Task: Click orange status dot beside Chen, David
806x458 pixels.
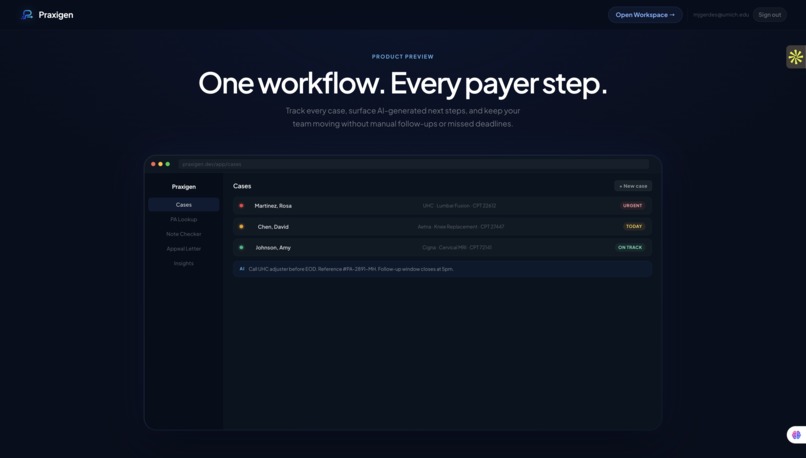Action: pos(241,226)
